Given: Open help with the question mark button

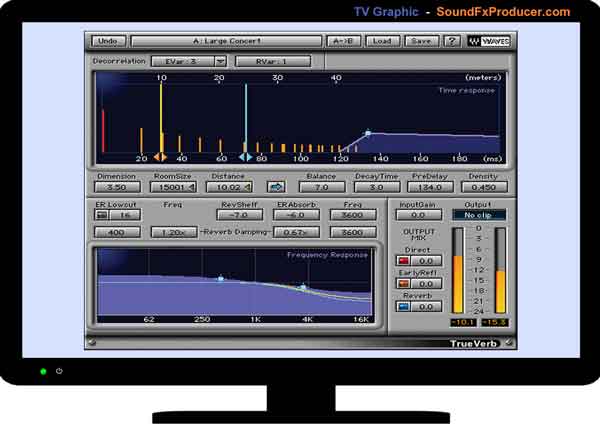Looking at the screenshot, I should point(452,41).
